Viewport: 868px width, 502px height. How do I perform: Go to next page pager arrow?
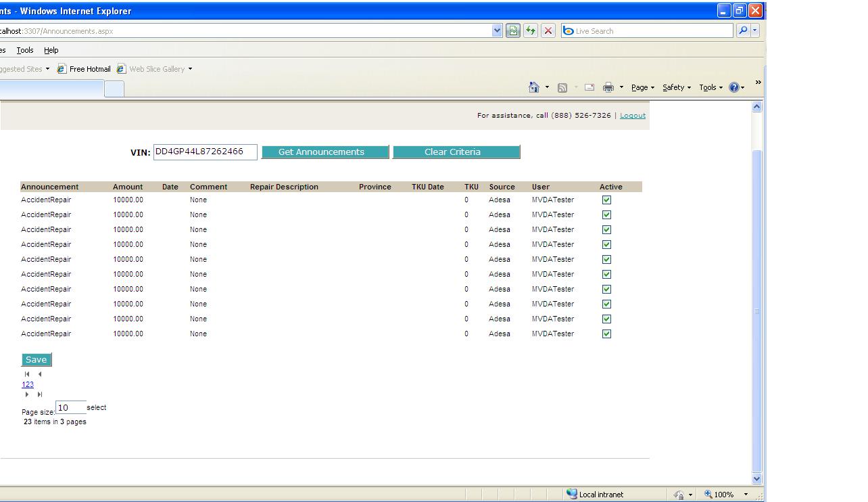(27, 394)
